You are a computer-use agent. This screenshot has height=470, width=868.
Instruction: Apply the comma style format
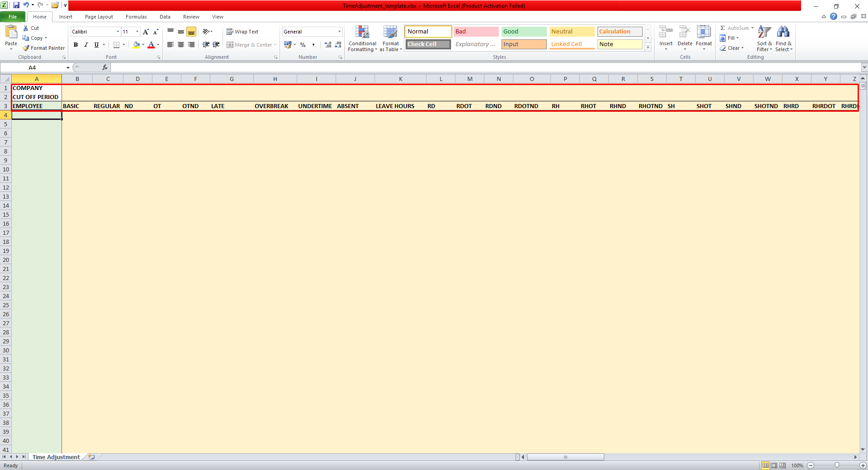click(x=313, y=45)
